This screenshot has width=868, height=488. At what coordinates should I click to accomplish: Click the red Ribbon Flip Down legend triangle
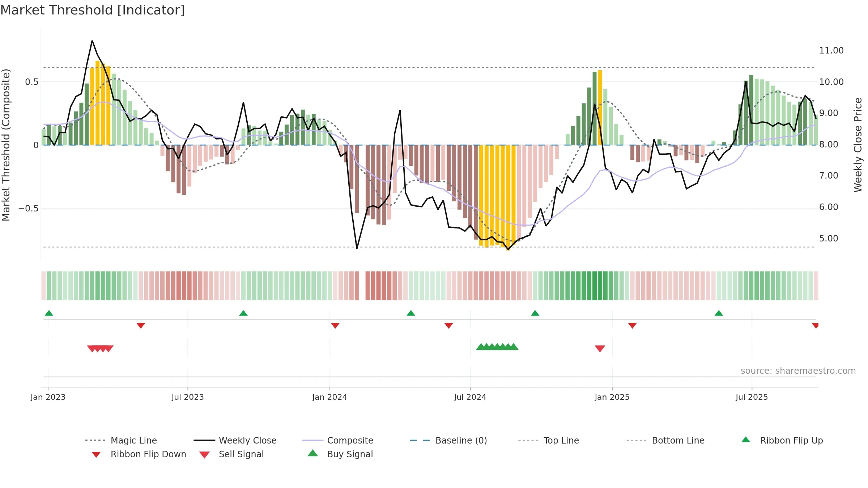tap(96, 454)
